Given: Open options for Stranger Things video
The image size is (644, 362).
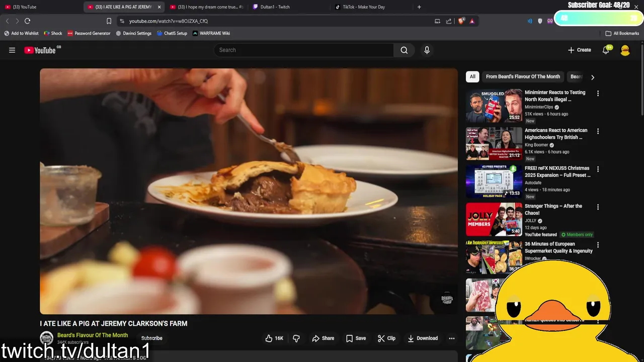Looking at the screenshot, I should pyautogui.click(x=598, y=207).
